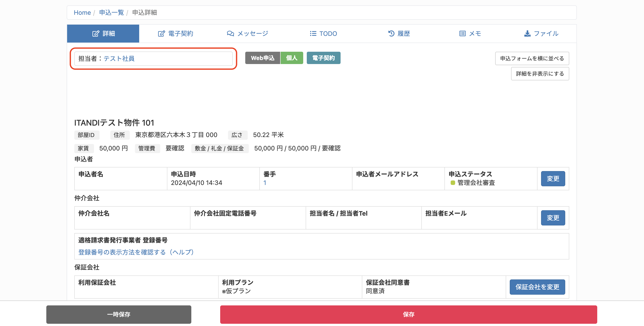Viewport: 644px width, 326px height.
Task: Click the 50.22 平米 value
Action: tap(268, 135)
